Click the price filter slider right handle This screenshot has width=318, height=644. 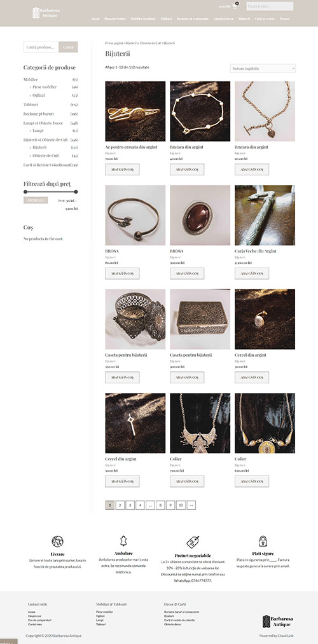click(76, 192)
